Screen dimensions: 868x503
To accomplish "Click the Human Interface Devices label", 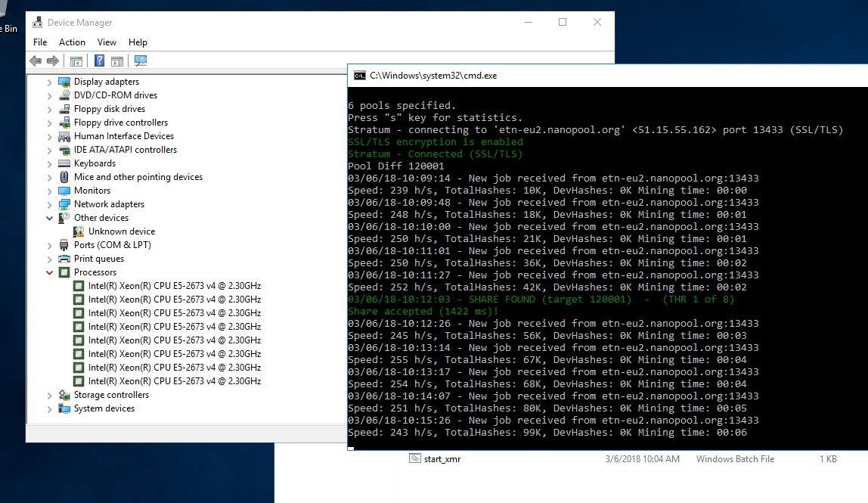I will [124, 136].
